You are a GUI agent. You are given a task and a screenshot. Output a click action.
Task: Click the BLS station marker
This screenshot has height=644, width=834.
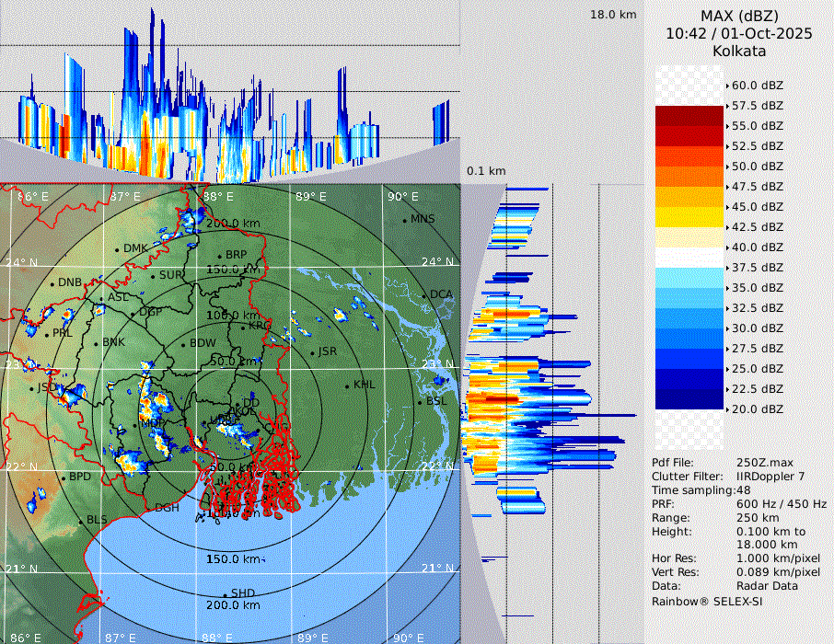point(80,522)
